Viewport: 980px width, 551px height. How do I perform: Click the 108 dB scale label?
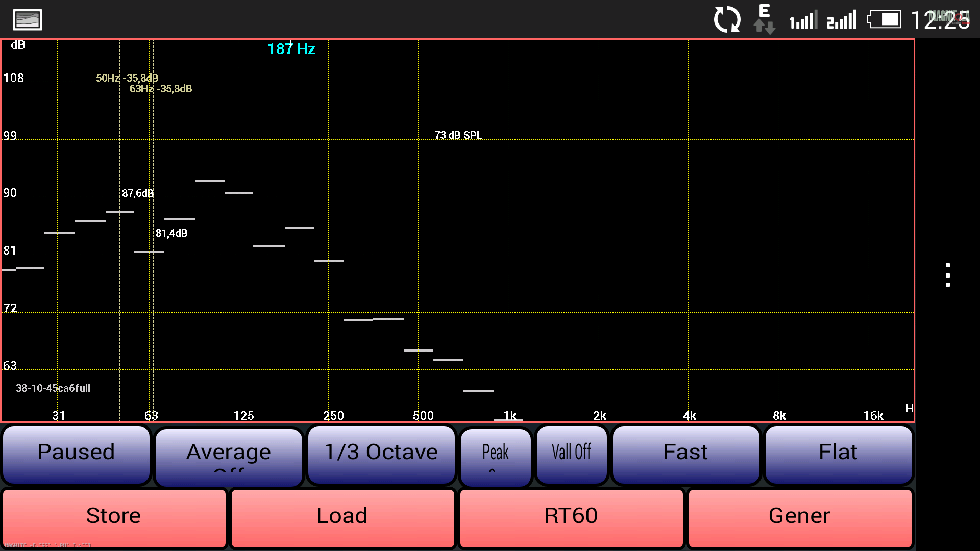pyautogui.click(x=14, y=78)
